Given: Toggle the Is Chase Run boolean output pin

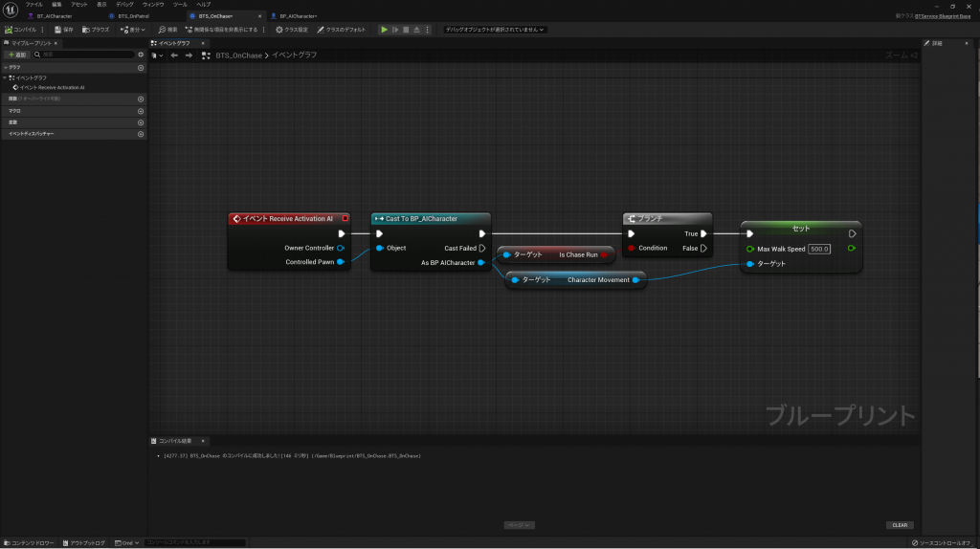Looking at the screenshot, I should 605,255.
